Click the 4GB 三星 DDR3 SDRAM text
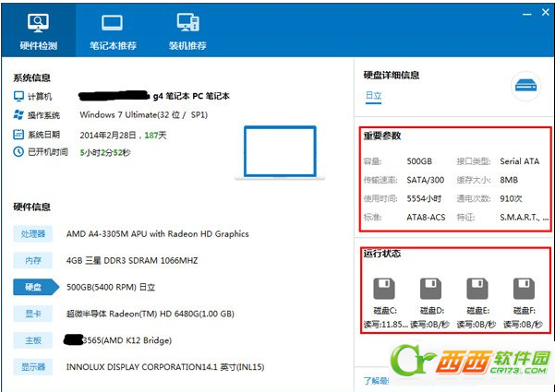555x392 pixels. (132, 261)
